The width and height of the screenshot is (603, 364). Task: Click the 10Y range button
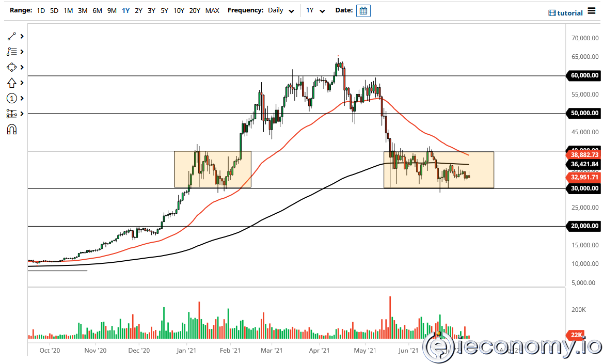pos(179,10)
